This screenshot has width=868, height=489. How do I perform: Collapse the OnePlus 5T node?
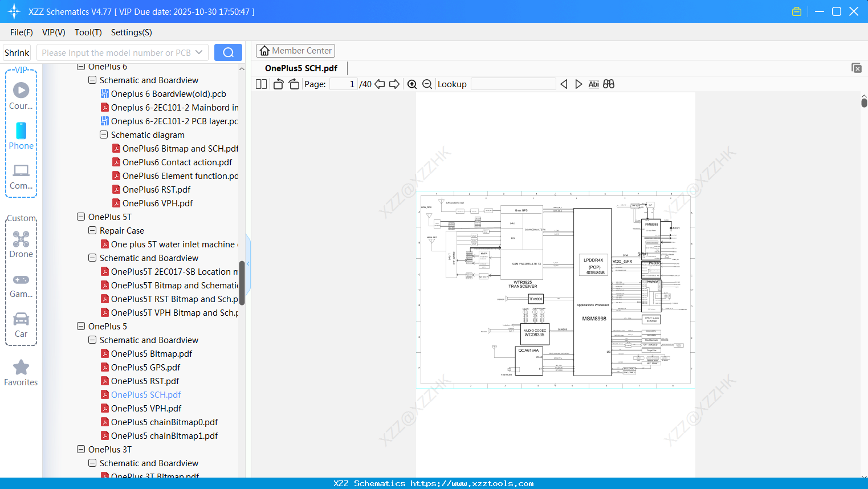[x=81, y=217]
